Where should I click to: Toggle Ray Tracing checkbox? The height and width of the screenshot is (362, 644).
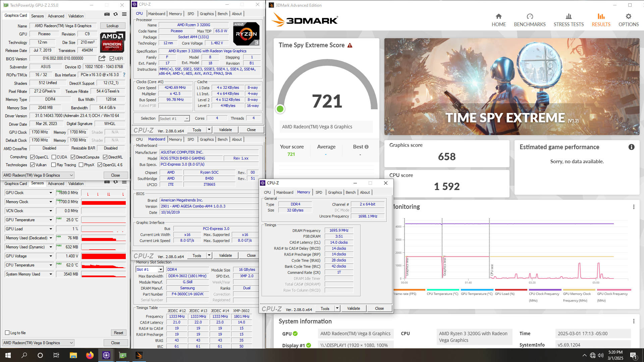(53, 165)
